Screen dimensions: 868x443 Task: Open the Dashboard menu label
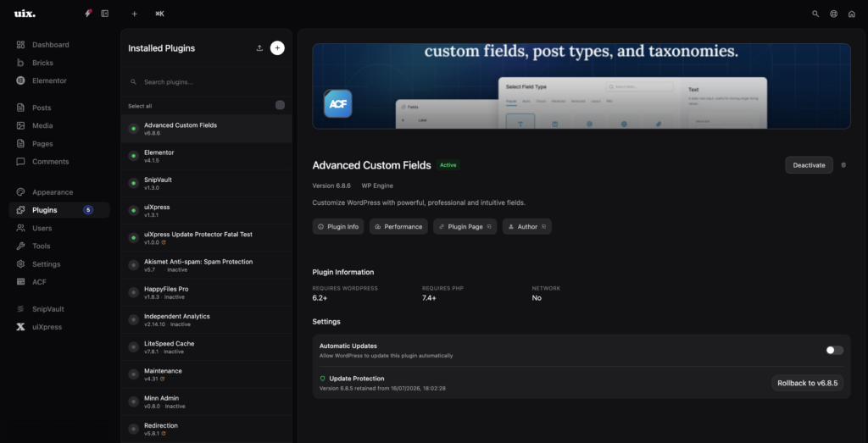point(50,45)
